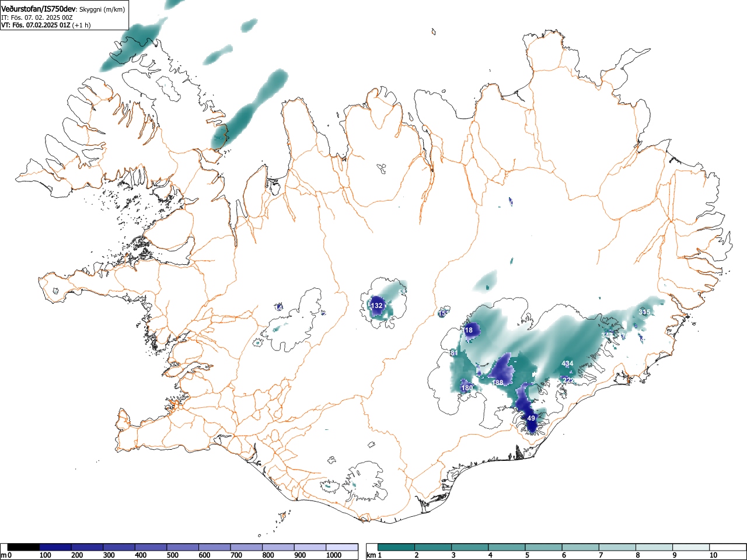747x560 pixels.
Task: Click the '10' tick on kilometre scale
Action: pyautogui.click(x=713, y=555)
